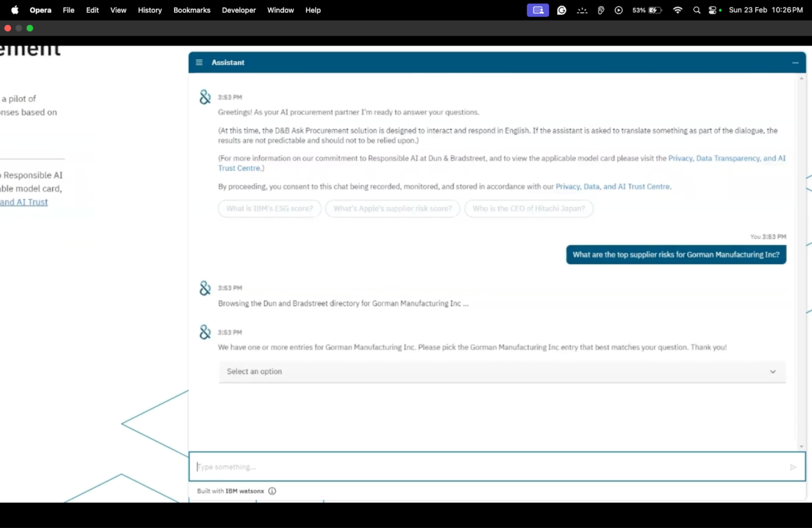Click the Grammarly icon in menu bar
This screenshot has height=528, width=812.
tap(561, 10)
